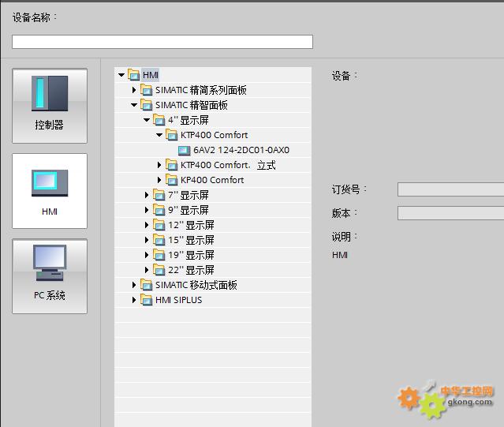504x427 pixels.
Task: Select the 控制器 controller category button
Action: [50, 106]
